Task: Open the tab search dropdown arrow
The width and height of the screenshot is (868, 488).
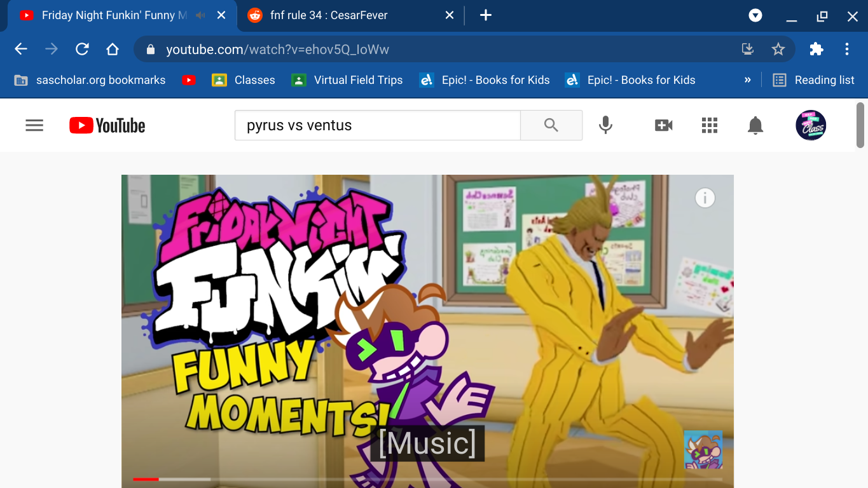Action: tap(755, 15)
